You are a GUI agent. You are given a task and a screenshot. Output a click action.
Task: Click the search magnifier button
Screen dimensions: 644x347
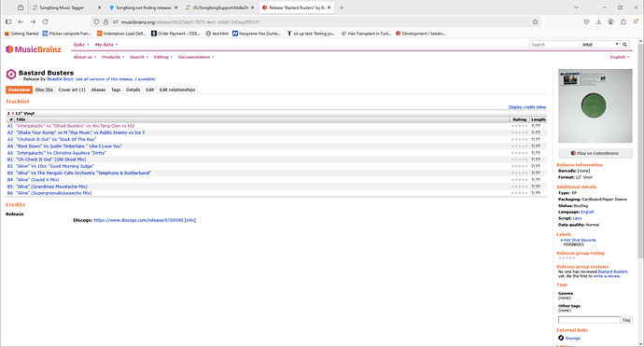(x=624, y=45)
